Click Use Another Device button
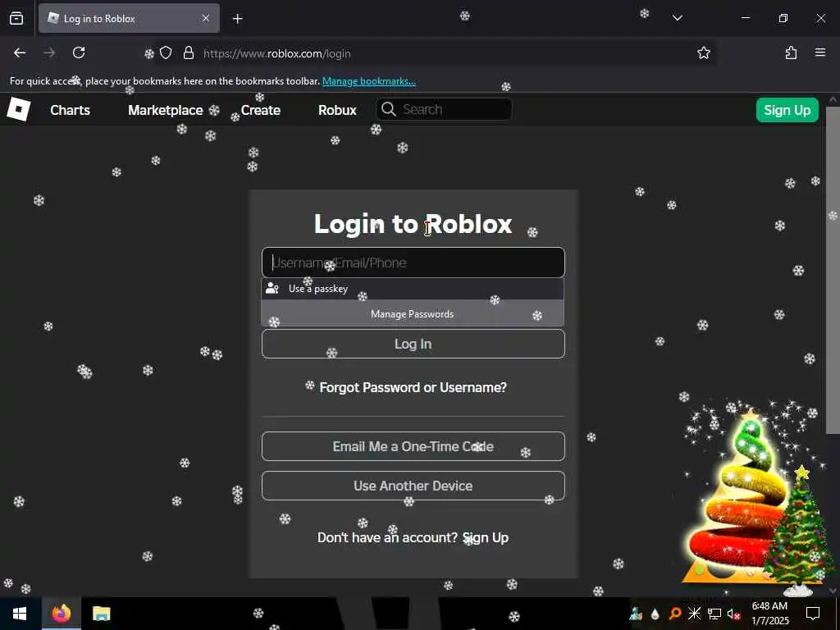This screenshot has height=630, width=840. 413,486
